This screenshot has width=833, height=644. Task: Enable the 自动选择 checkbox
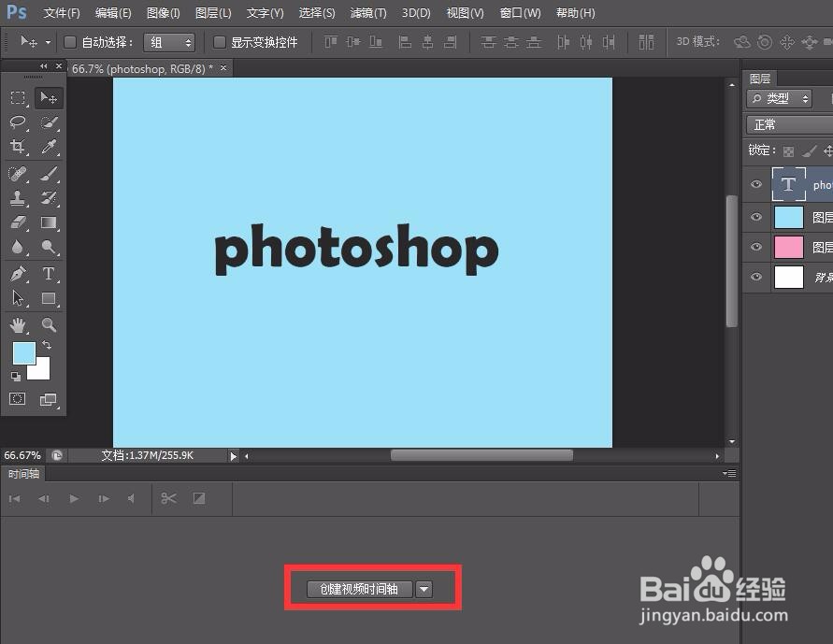tap(69, 42)
